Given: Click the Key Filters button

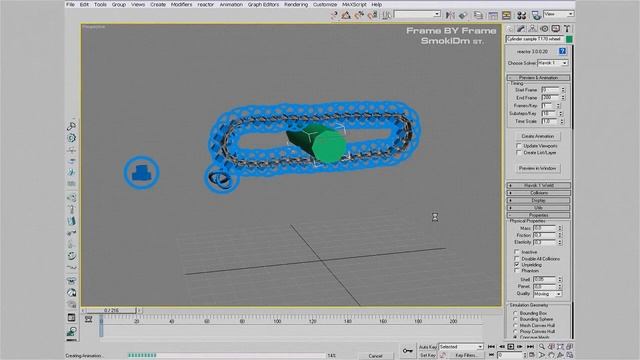Looking at the screenshot, I should pyautogui.click(x=466, y=356).
